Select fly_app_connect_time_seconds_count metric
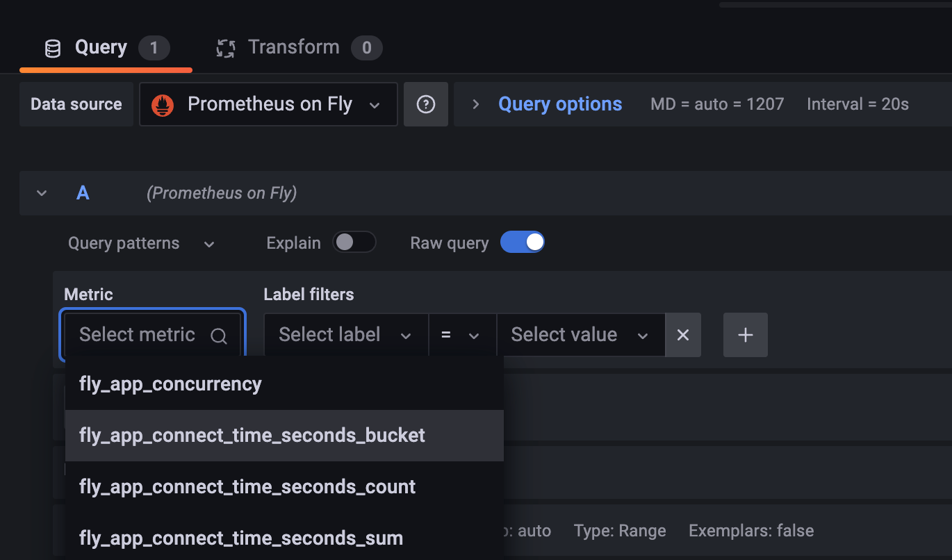The height and width of the screenshot is (560, 952). [x=284, y=487]
